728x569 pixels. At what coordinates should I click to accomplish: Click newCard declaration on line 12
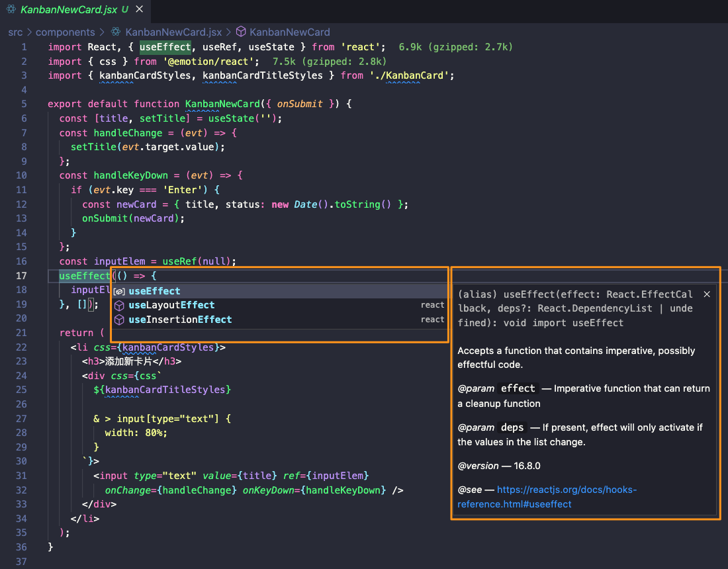tap(136, 204)
